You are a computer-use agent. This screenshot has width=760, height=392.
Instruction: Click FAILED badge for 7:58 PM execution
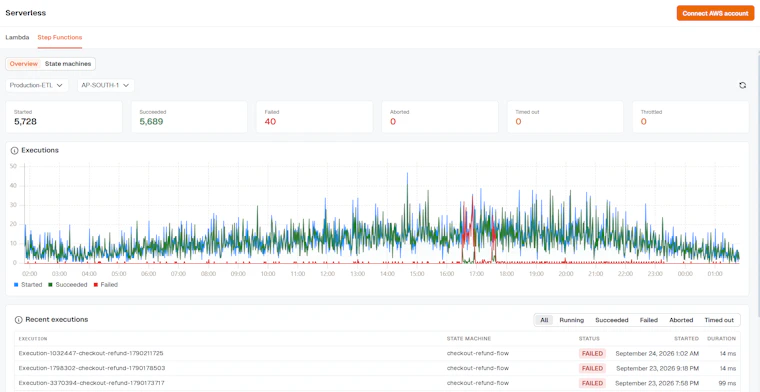coord(592,383)
